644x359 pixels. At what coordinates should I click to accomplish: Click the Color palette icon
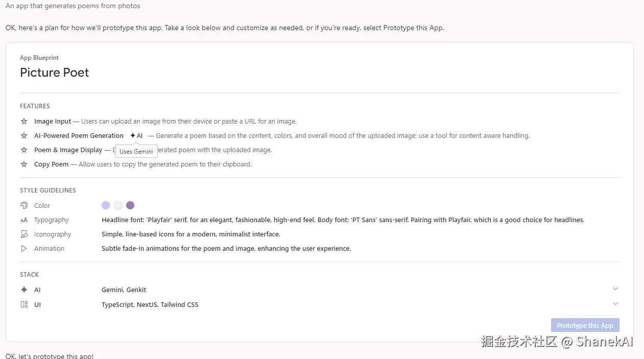pyautogui.click(x=24, y=206)
